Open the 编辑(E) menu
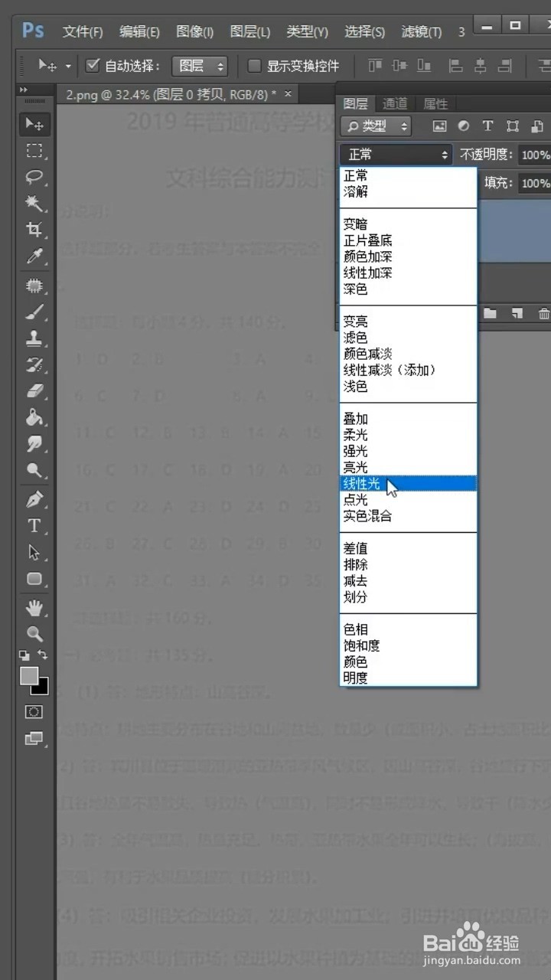Viewport: 551px width, 980px height. [139, 32]
